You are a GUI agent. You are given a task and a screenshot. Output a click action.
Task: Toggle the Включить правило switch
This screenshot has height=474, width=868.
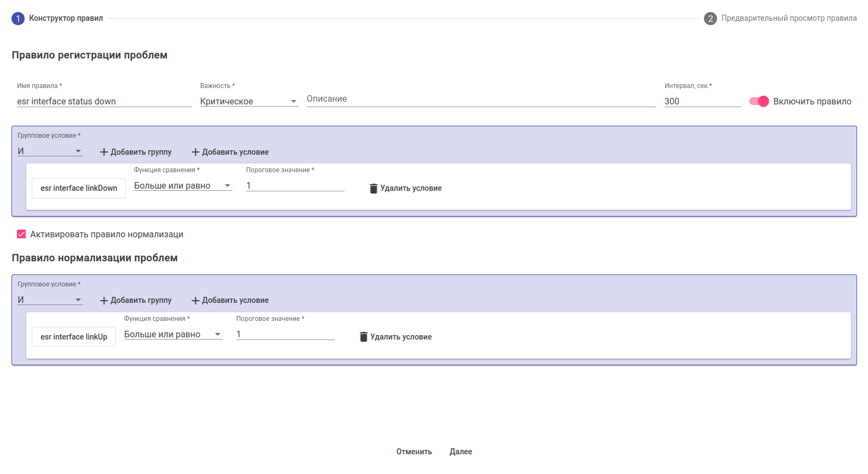(759, 101)
